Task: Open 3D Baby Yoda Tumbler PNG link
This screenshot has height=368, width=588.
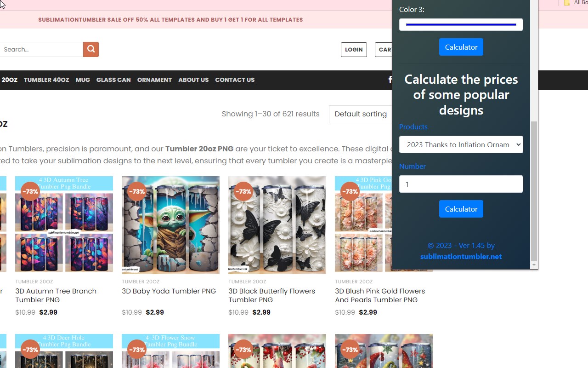Action: 169,291
